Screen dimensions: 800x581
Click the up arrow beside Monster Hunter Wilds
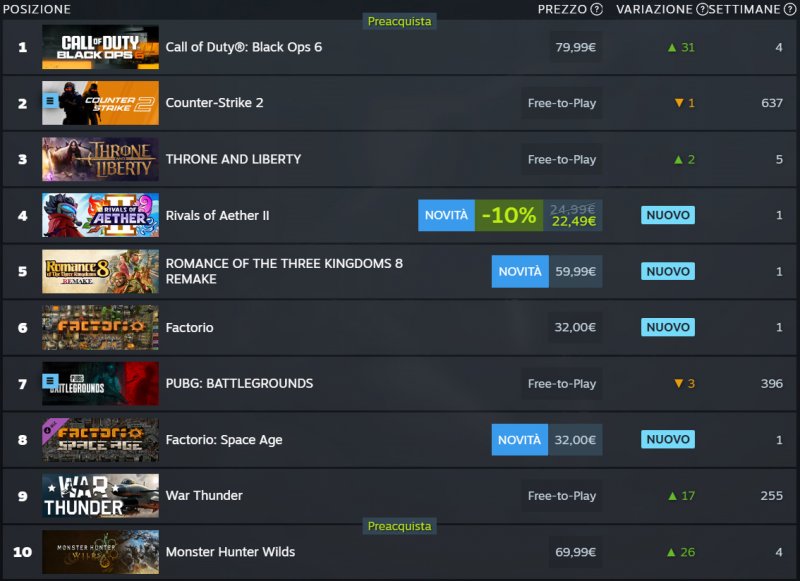coord(670,552)
